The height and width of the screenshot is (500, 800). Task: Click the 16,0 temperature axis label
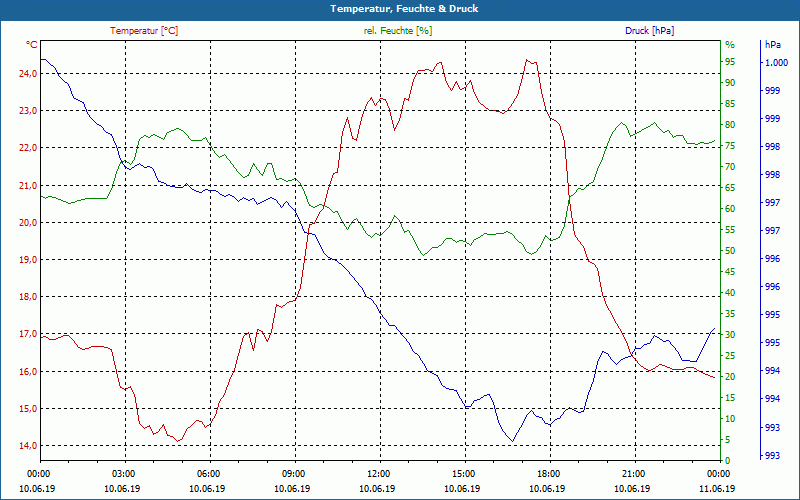tap(28, 371)
